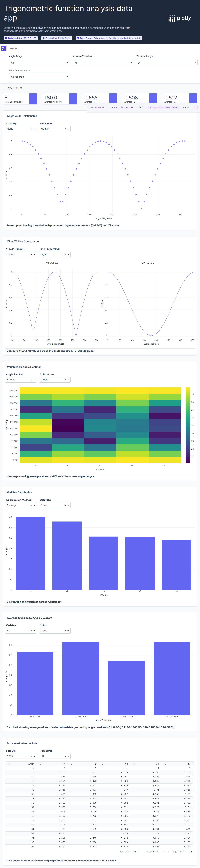Clear the Point Size selection

click(65, 129)
